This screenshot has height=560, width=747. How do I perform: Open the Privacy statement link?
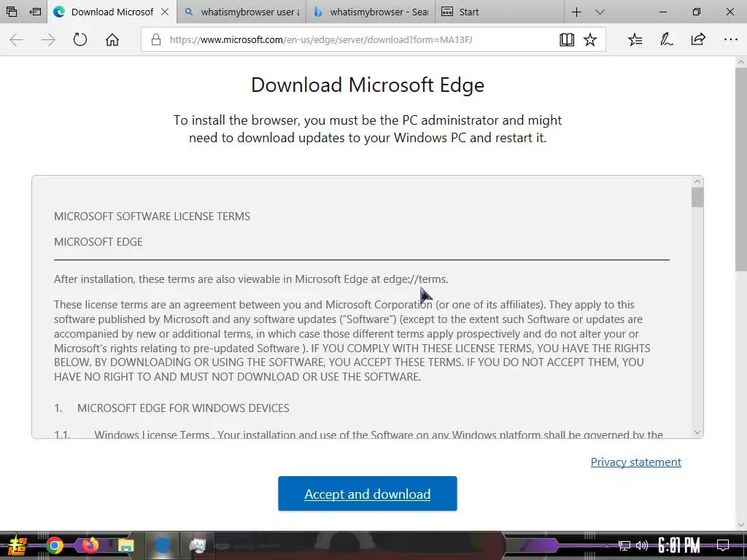tap(635, 462)
